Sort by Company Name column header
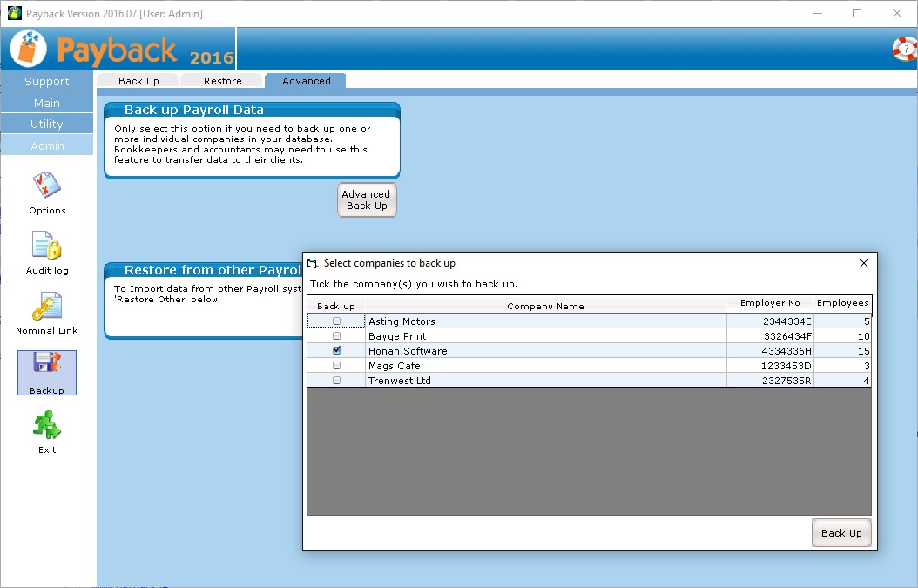918x588 pixels. pyautogui.click(x=545, y=306)
